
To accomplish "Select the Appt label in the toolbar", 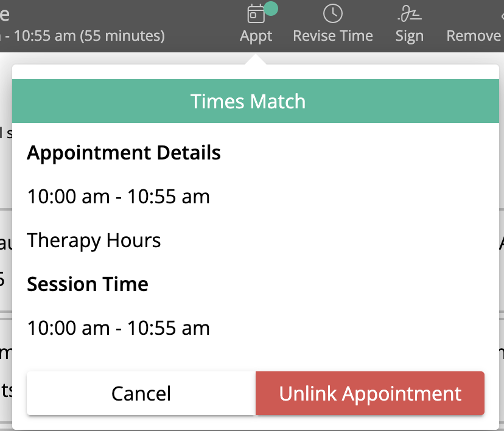I will click(256, 36).
